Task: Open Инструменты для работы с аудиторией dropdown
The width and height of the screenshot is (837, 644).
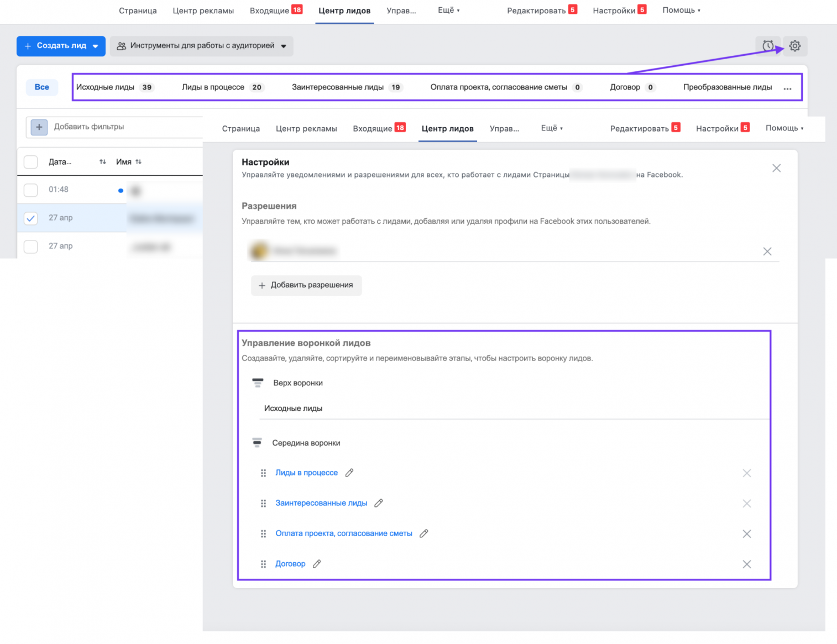Action: [x=202, y=46]
